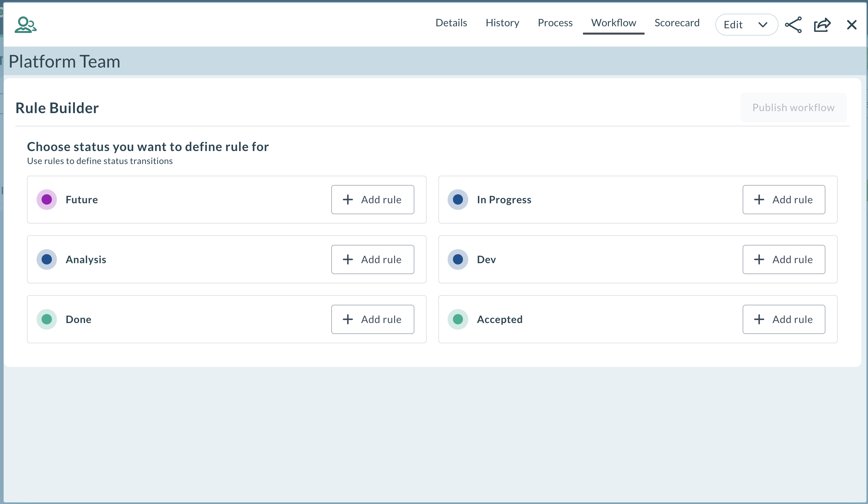Add rule for Future status

coord(373,200)
